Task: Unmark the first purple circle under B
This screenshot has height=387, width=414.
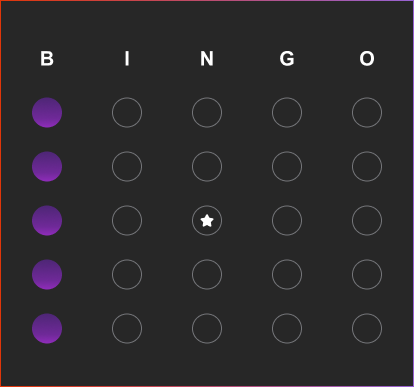Action: 47,113
